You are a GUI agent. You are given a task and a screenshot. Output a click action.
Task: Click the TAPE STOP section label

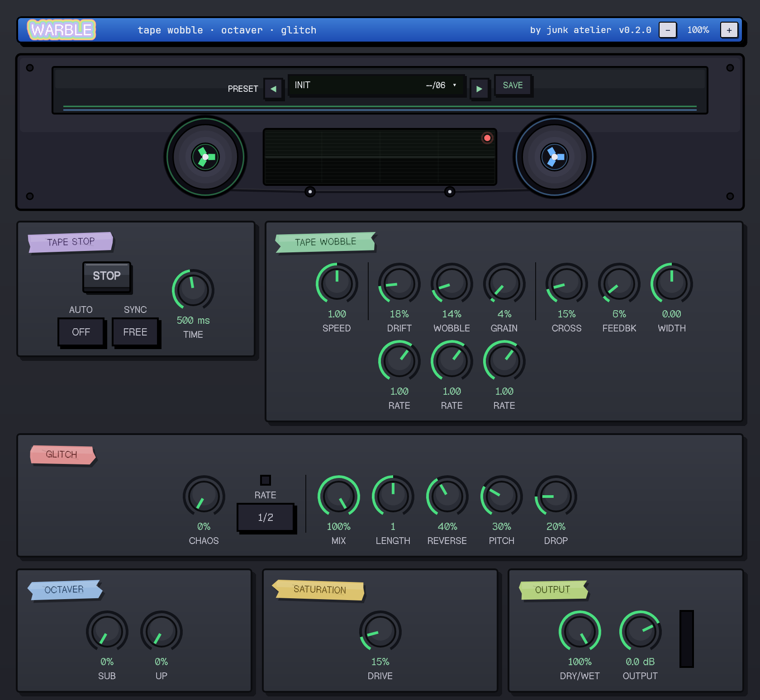point(71,242)
